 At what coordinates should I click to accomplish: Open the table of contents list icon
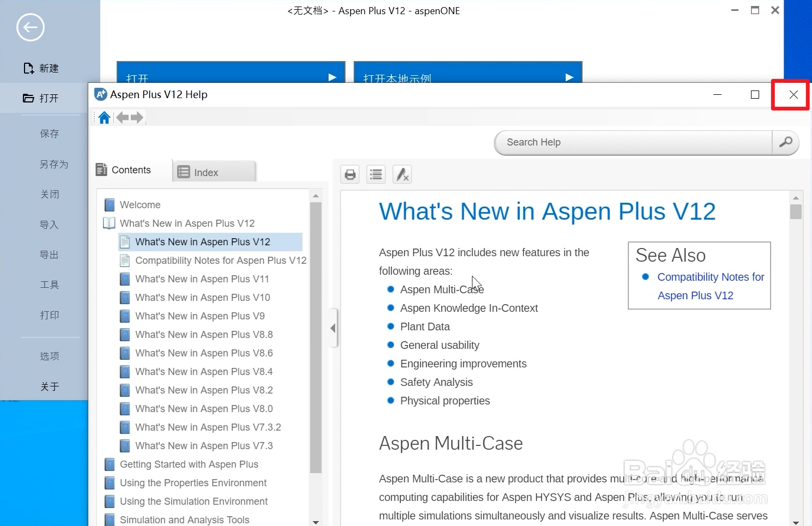(375, 174)
